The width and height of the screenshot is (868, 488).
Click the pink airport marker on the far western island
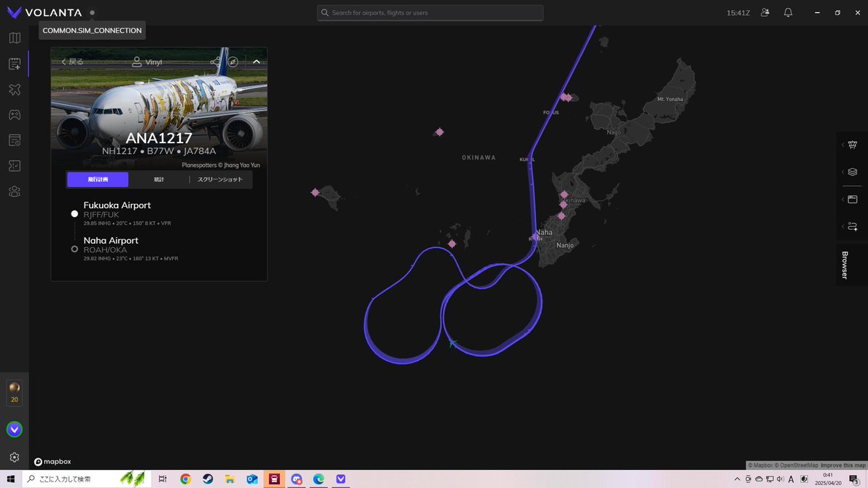(315, 192)
